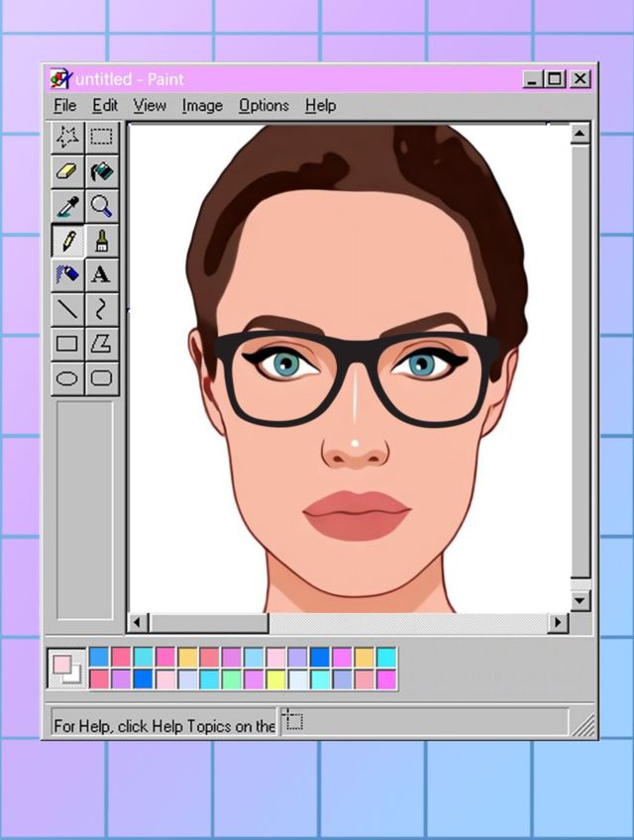Viewport: 634px width, 840px height.
Task: Switch to the Brush tool
Action: coord(101,241)
